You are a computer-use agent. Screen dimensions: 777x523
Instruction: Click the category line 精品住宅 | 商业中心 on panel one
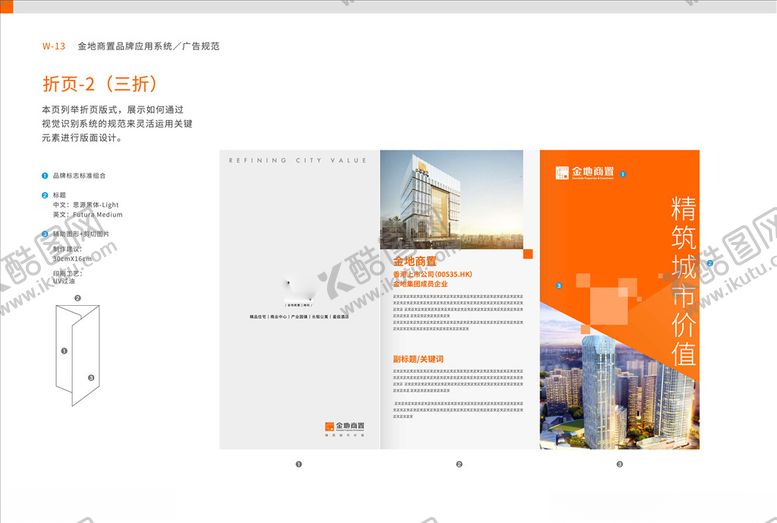click(x=299, y=316)
